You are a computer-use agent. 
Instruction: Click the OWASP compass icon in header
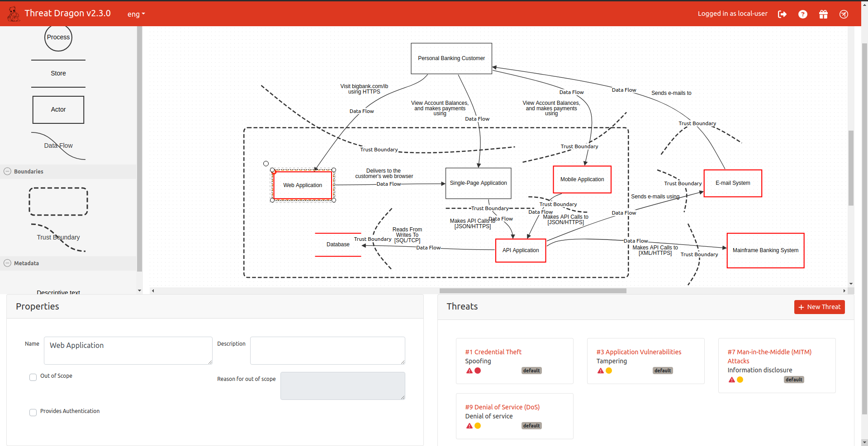(844, 14)
